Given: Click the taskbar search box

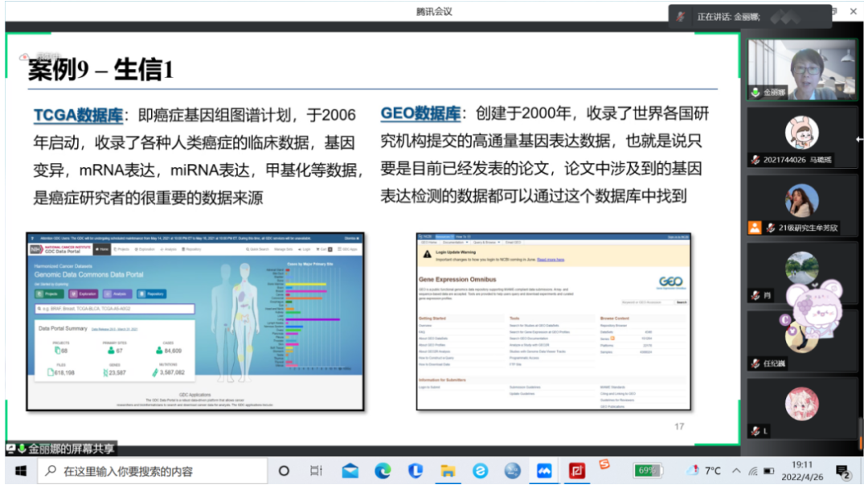Looking at the screenshot, I should [x=152, y=471].
